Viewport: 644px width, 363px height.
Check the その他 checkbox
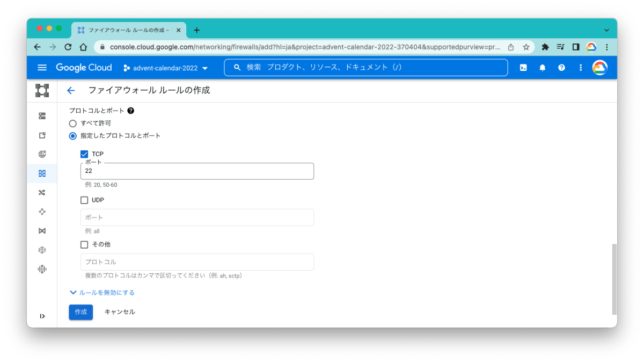click(x=84, y=244)
